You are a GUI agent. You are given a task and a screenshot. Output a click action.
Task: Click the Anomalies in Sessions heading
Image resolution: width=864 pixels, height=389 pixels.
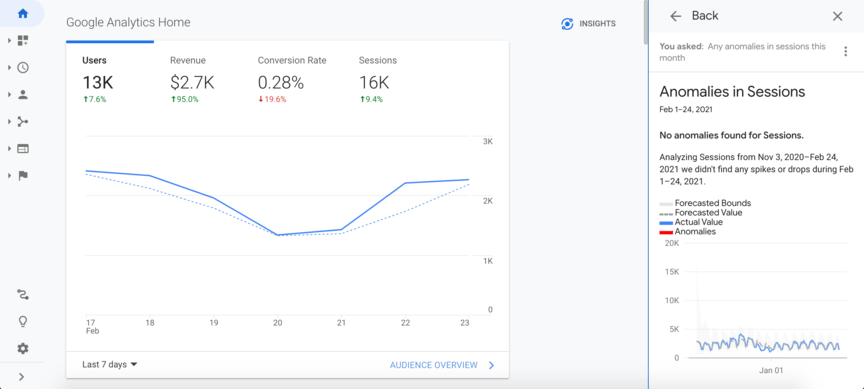point(732,91)
